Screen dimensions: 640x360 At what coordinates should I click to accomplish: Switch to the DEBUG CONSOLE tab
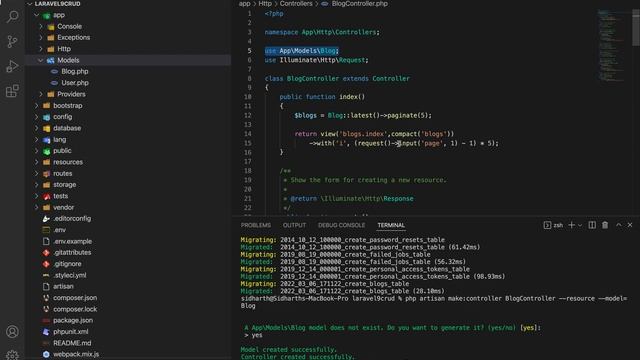click(x=342, y=225)
